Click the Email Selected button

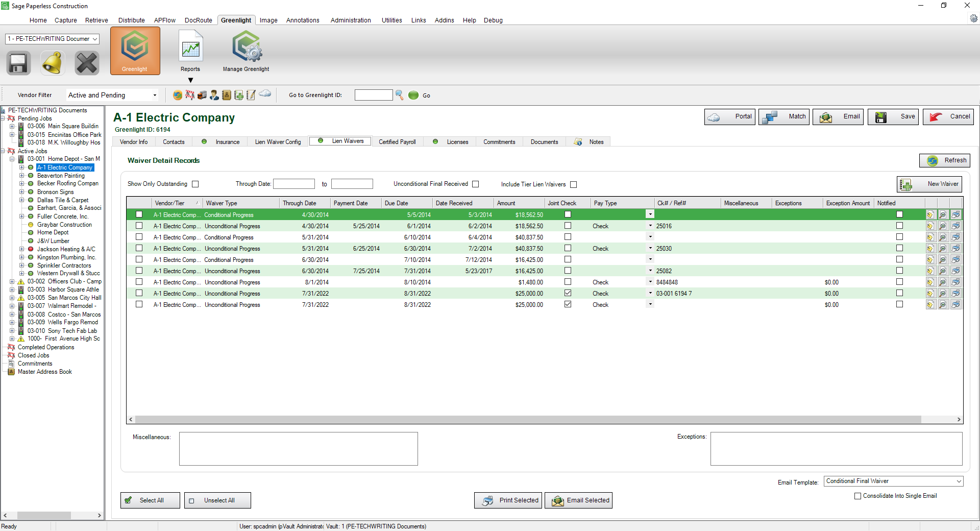pos(578,500)
